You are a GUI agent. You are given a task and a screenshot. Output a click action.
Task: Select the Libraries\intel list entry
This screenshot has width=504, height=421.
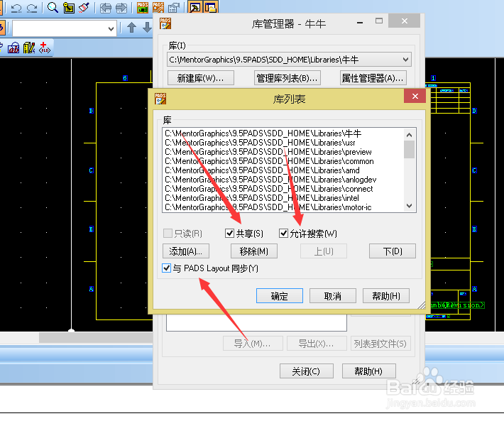point(283,198)
